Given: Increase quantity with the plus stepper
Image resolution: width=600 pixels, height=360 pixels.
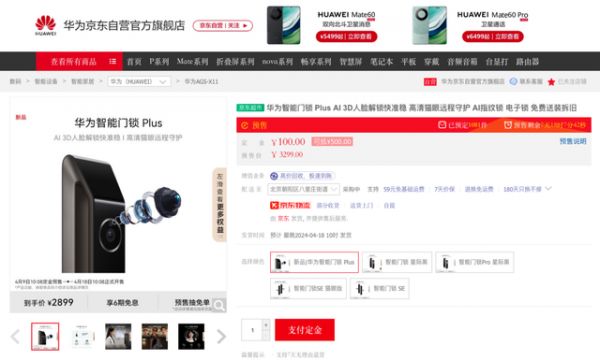Looking at the screenshot, I should click(x=266, y=324).
